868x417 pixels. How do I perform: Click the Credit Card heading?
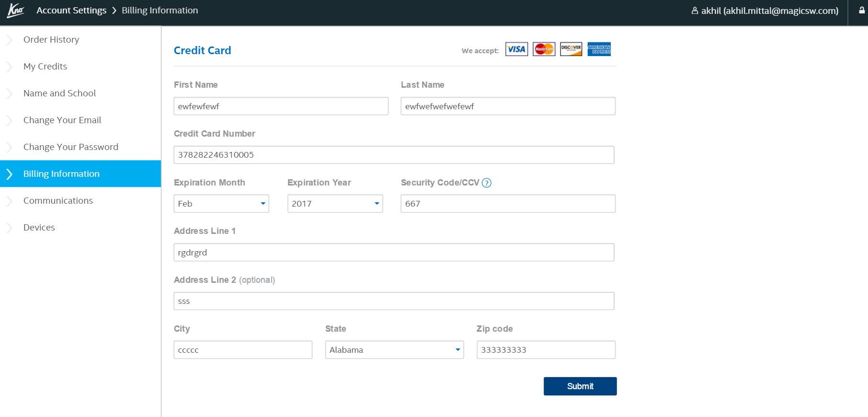coord(202,50)
